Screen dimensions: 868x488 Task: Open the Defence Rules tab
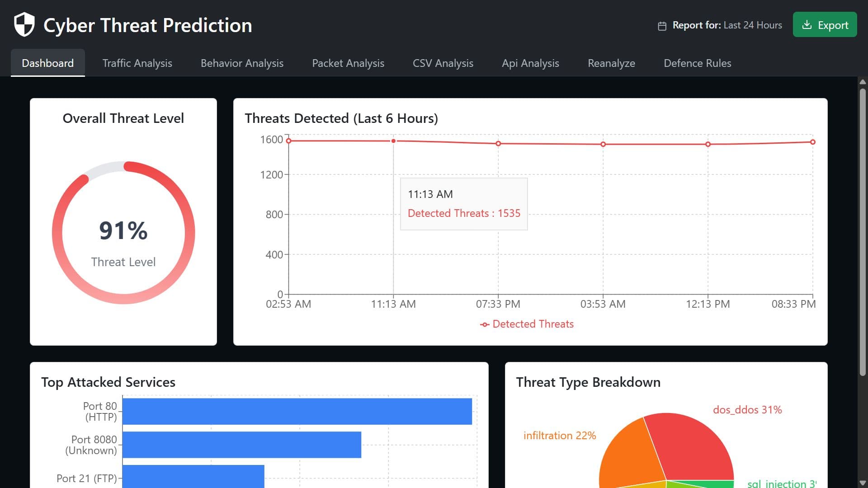(x=697, y=63)
